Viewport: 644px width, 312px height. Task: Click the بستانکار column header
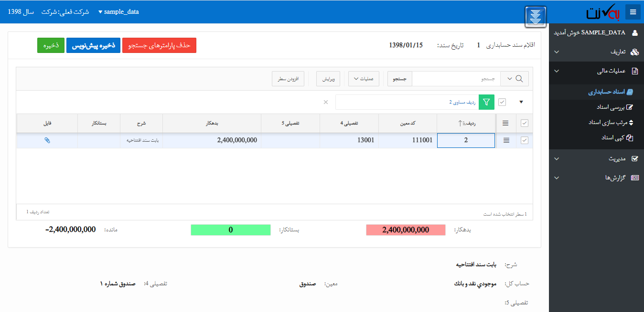pos(99,123)
